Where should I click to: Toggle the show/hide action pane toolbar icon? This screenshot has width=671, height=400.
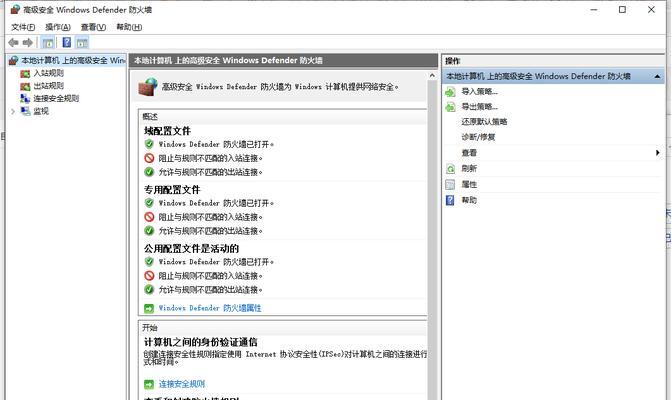tap(82, 42)
